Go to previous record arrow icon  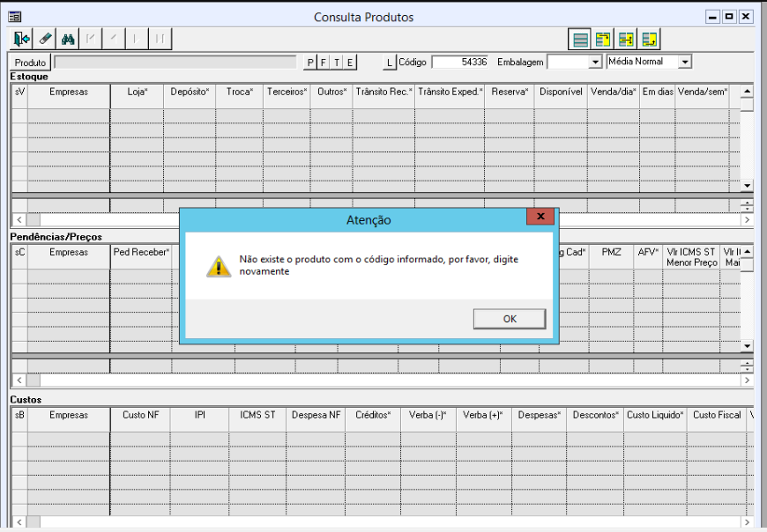[114, 39]
